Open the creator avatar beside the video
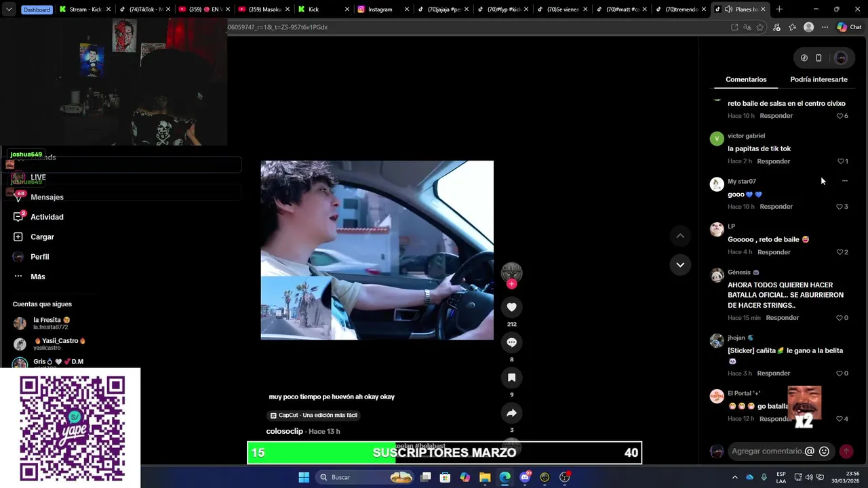 [511, 272]
